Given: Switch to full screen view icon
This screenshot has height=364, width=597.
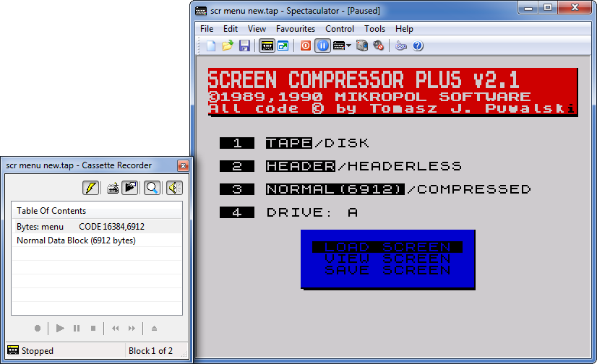Looking at the screenshot, I should 283,46.
